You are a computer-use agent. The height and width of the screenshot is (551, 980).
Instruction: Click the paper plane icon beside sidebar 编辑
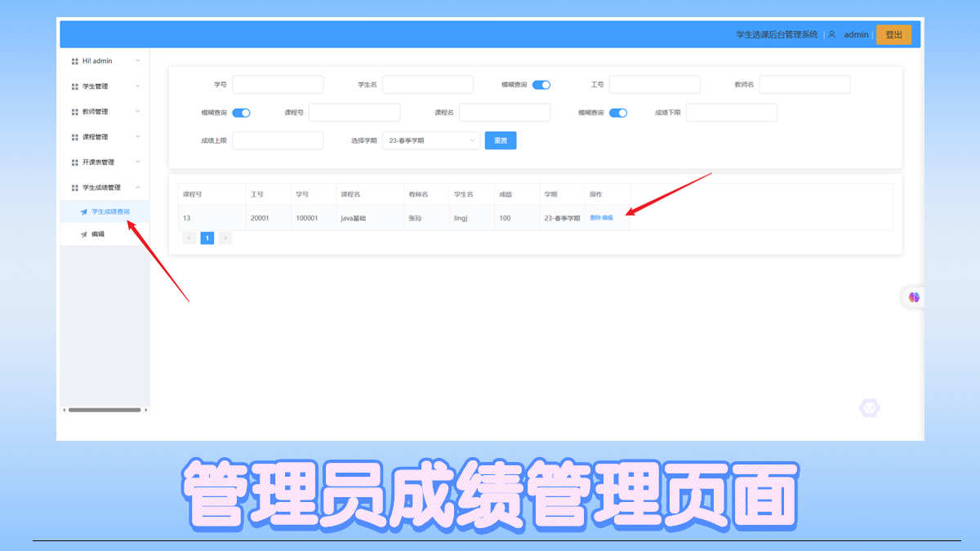(83, 234)
